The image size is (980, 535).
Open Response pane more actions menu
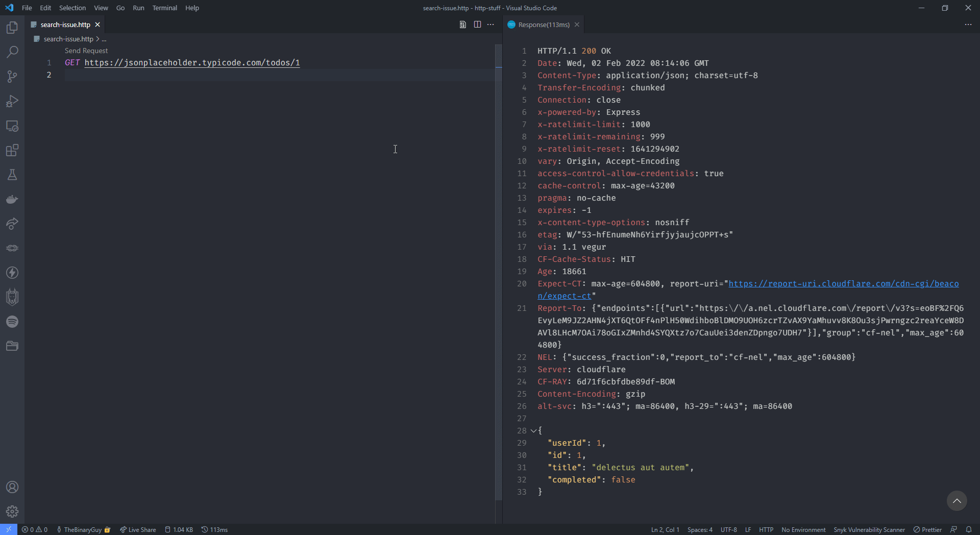[968, 25]
